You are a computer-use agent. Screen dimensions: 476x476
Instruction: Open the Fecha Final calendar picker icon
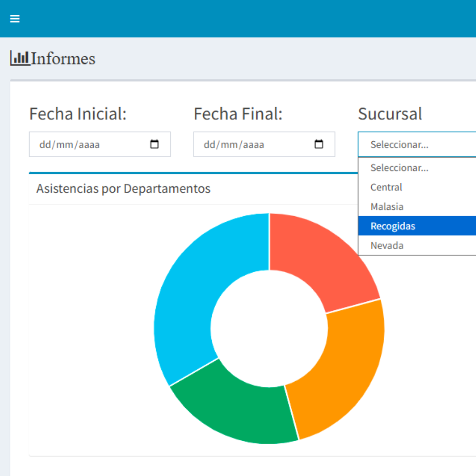[319, 144]
